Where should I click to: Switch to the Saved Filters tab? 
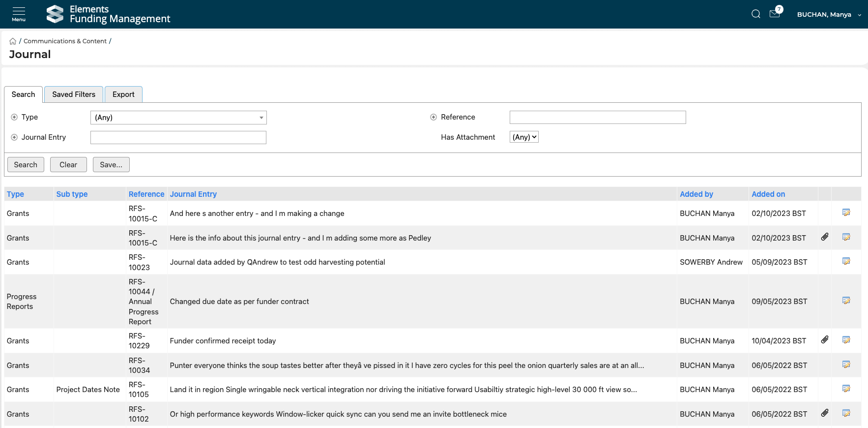click(74, 94)
